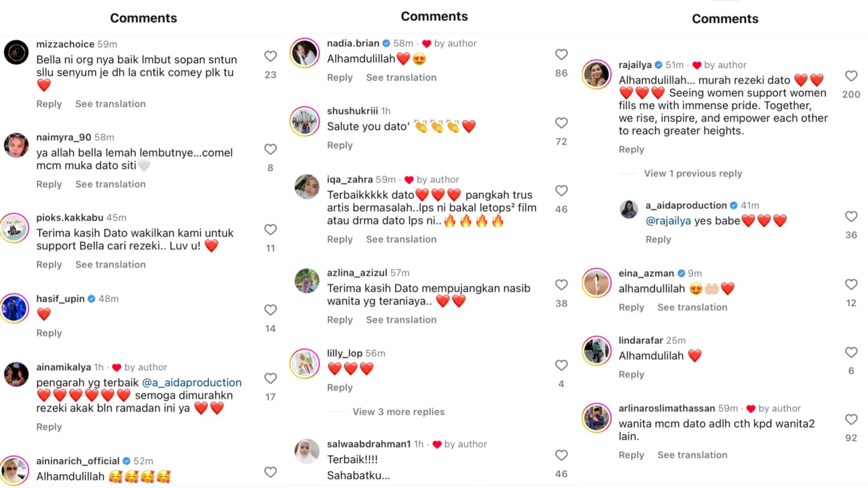Tap heart on nadia.brian's Alhamdulillah comment
The width and height of the screenshot is (868, 488).
pyautogui.click(x=561, y=55)
